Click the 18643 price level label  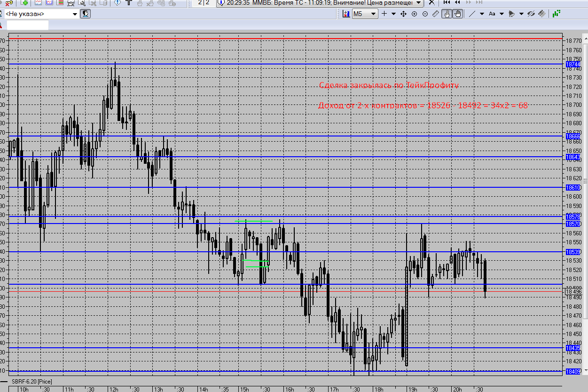pyautogui.click(x=573, y=157)
